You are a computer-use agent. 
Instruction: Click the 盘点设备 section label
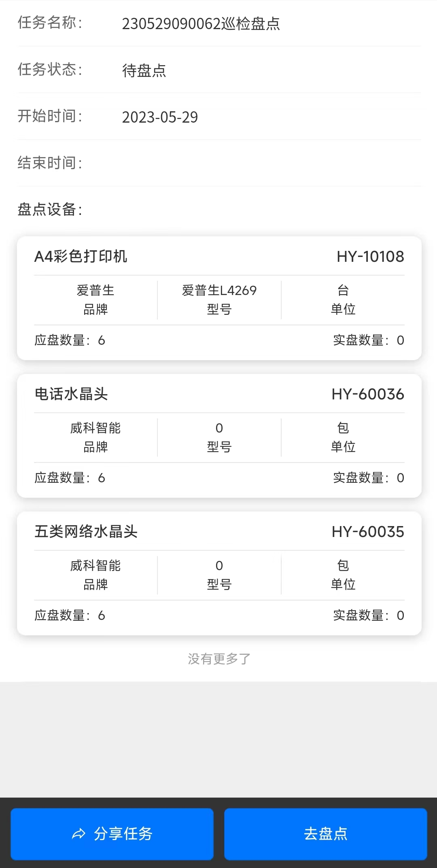[50, 210]
